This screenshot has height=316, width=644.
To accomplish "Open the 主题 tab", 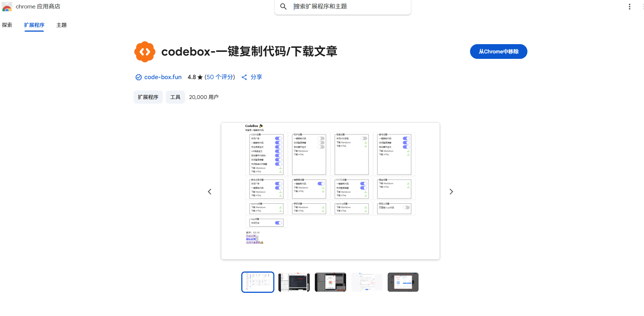I will click(x=61, y=25).
